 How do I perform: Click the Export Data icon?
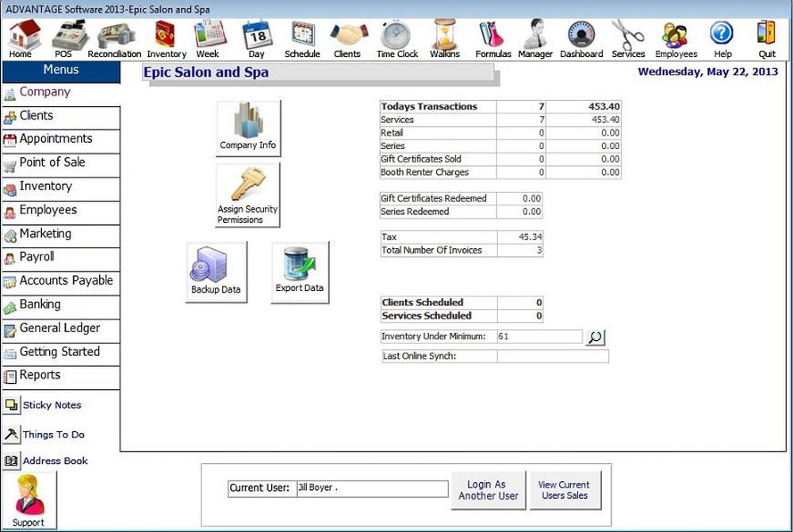pos(300,272)
